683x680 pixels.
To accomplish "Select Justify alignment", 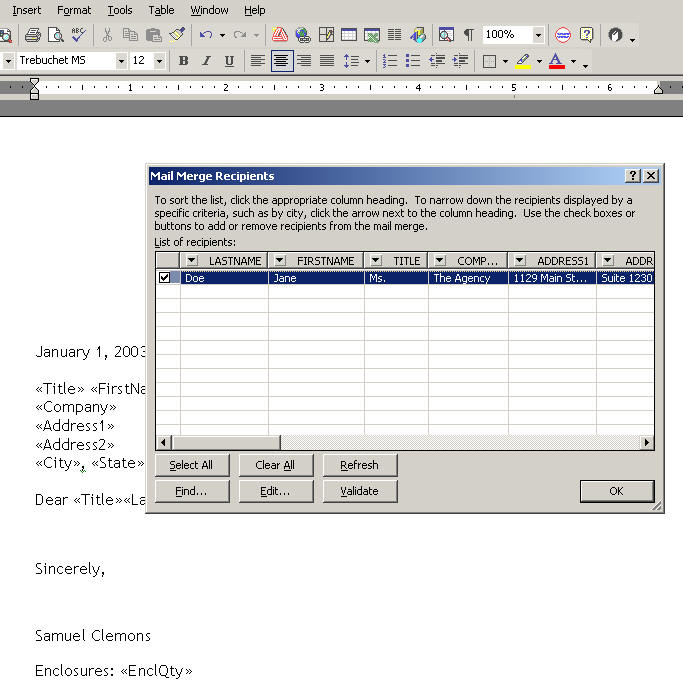I will click(326, 61).
